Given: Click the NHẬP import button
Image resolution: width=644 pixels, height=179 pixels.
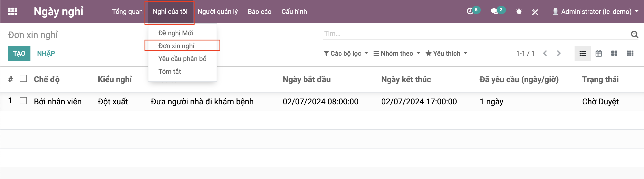Looking at the screenshot, I should [46, 53].
